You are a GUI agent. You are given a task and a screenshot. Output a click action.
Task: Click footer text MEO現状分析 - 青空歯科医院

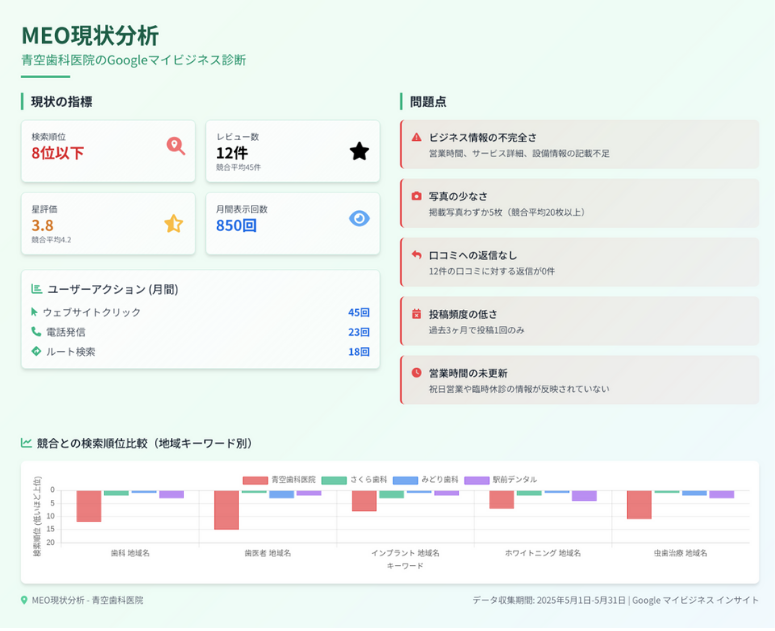[x=87, y=600]
